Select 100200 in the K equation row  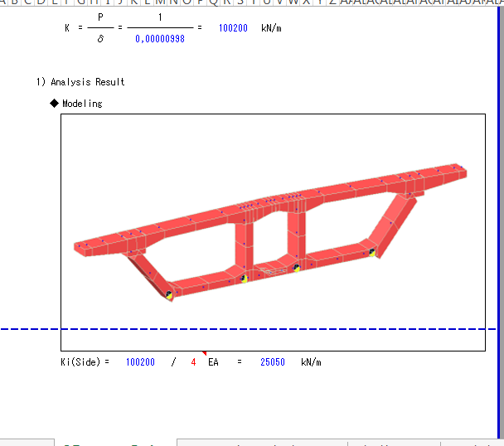[x=233, y=28]
